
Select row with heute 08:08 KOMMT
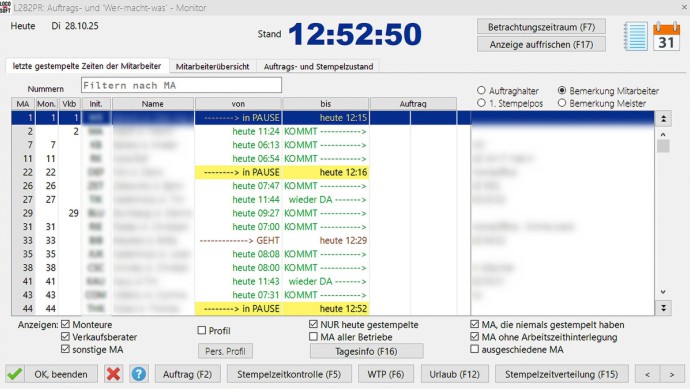[333, 254]
